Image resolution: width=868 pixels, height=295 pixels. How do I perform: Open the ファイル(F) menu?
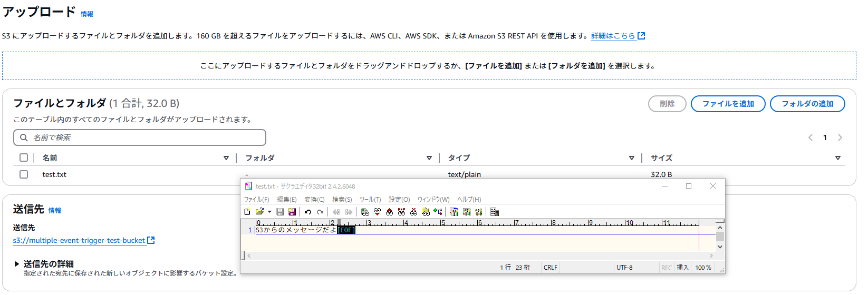click(x=257, y=200)
